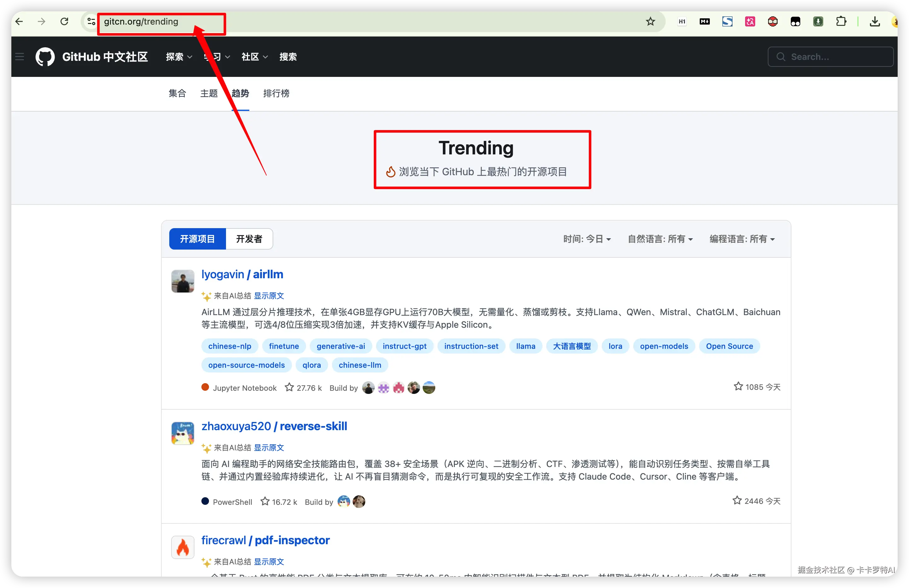Expand the 社区 navigation dropdown

tap(254, 57)
